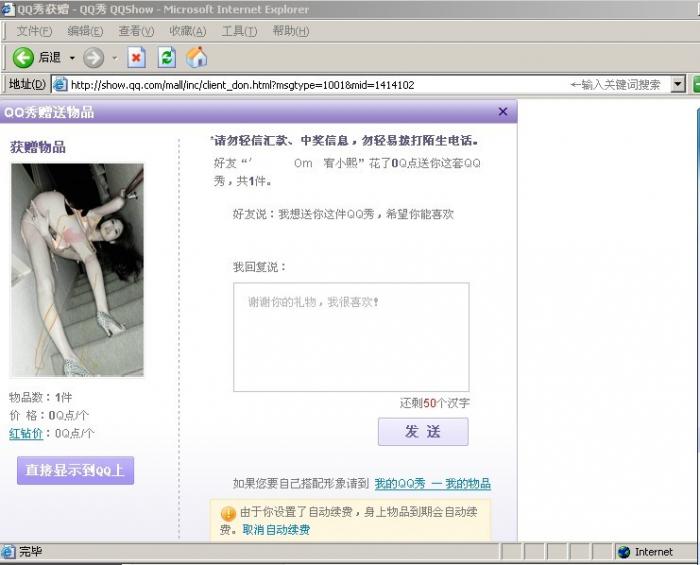Image resolution: width=700 pixels, height=565 pixels.
Task: Open the 工具(T) menu
Action: point(239,31)
